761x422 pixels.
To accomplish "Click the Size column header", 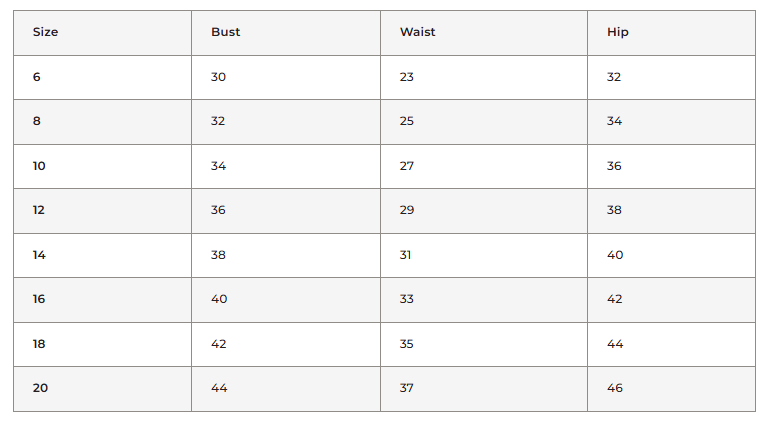I will click(x=46, y=32).
